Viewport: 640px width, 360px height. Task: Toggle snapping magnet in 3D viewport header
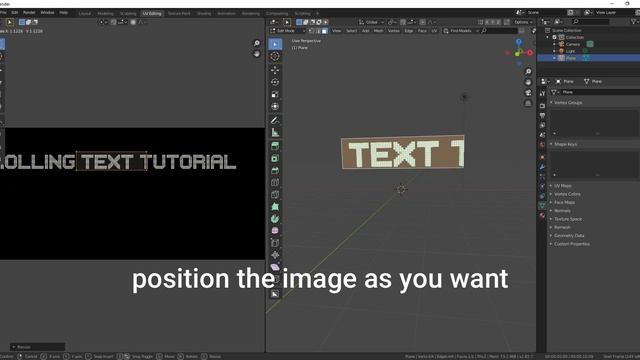point(403,22)
